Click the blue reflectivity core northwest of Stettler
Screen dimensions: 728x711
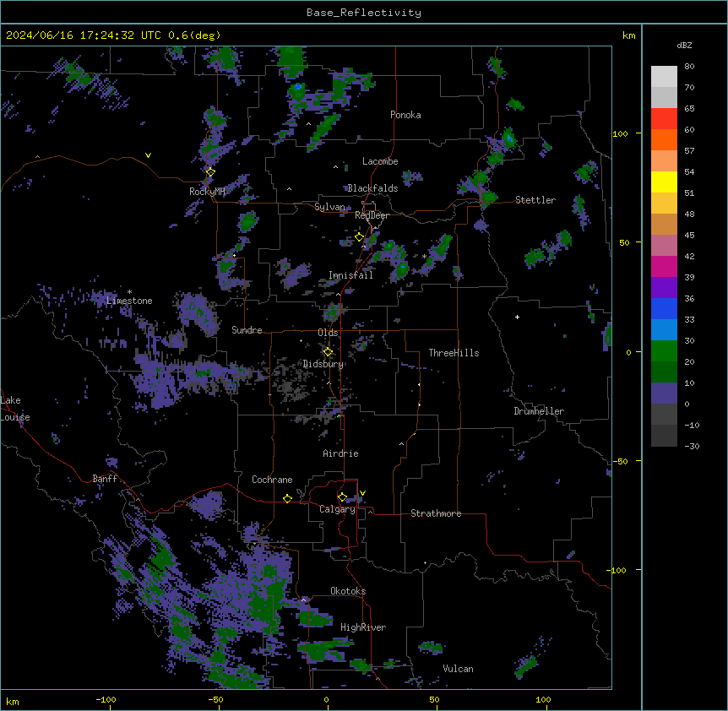(510, 138)
